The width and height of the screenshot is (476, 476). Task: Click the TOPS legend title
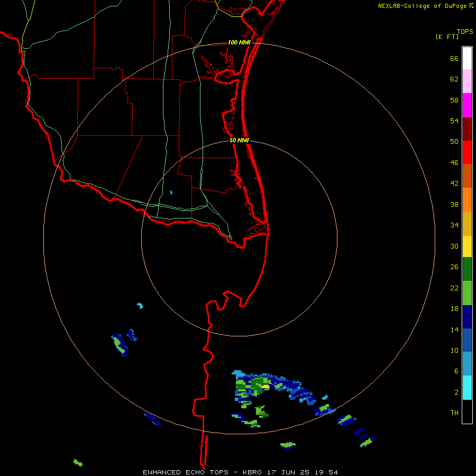pos(465,32)
